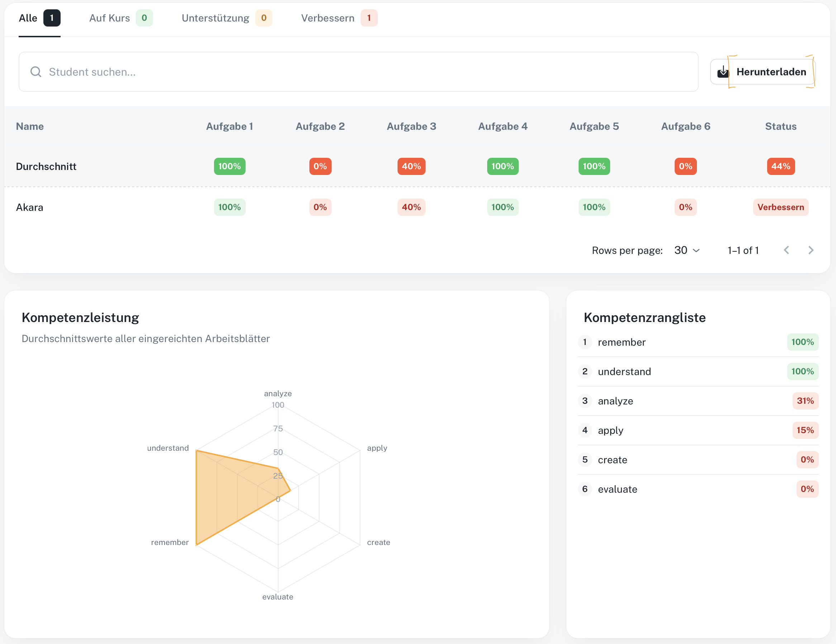Click the remember 100% ranking entry
Screen dimensions: 836x644
point(698,342)
